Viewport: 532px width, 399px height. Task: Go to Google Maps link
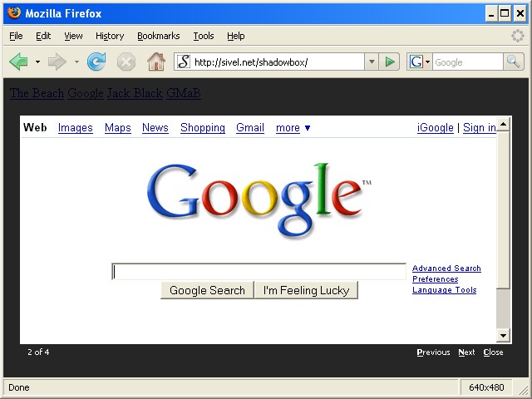[118, 128]
